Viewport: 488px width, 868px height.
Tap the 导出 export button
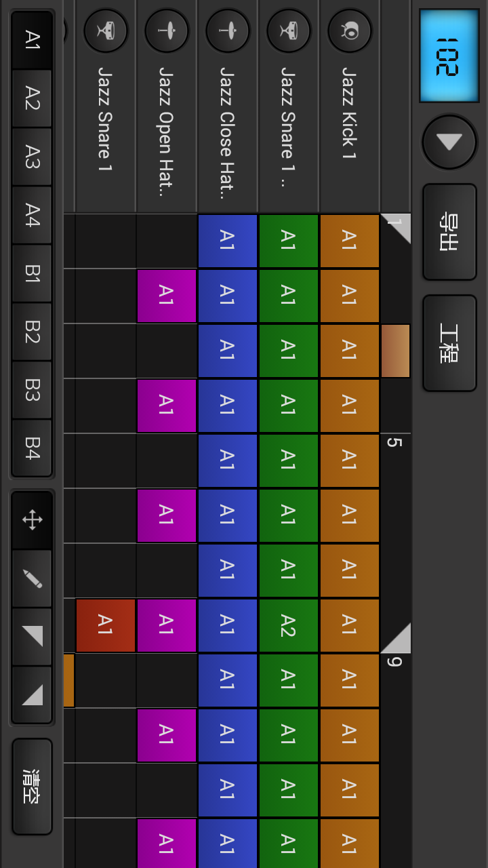[449, 233]
